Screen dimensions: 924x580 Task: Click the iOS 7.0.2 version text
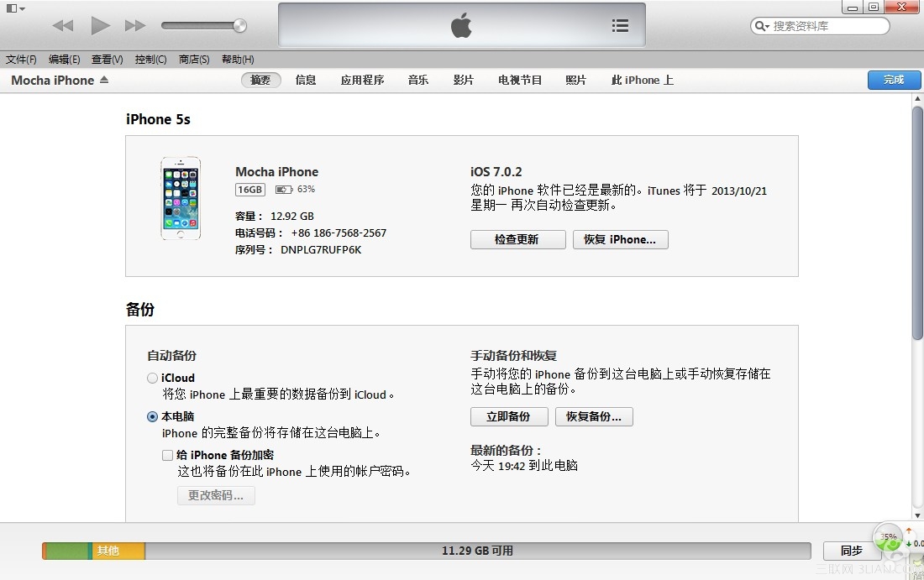coord(496,172)
